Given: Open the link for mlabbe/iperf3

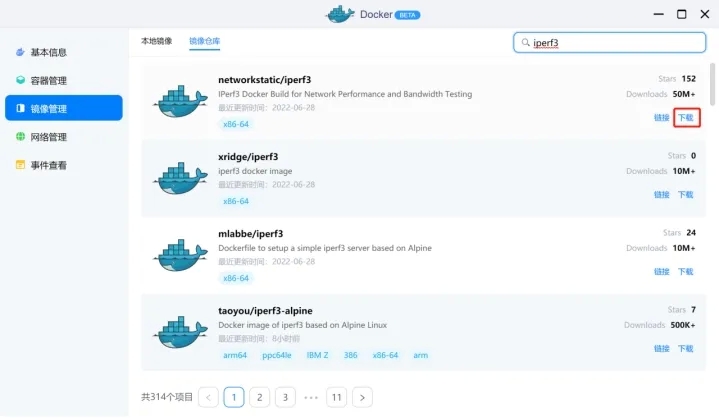Looking at the screenshot, I should [662, 272].
